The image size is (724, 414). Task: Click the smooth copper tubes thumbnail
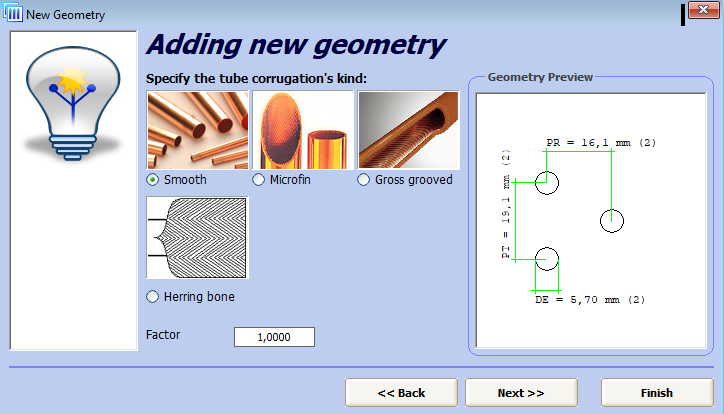198,130
